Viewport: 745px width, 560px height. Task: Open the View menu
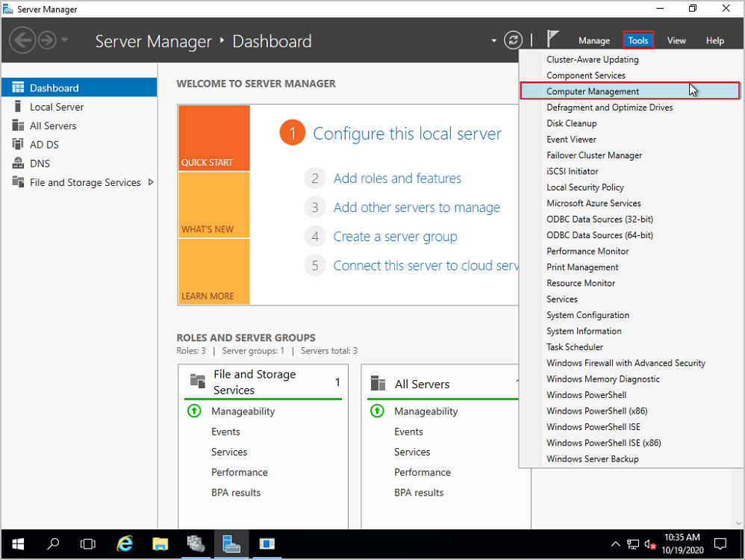click(x=676, y=41)
